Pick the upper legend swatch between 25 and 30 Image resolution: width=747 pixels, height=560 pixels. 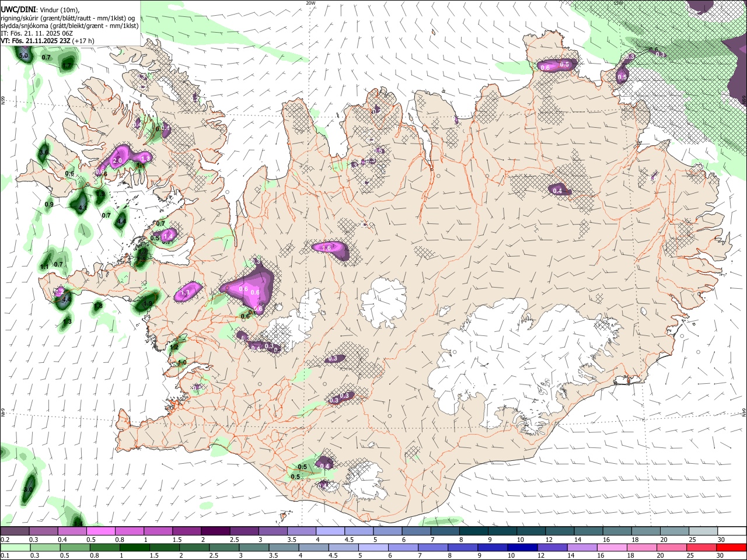704,531
